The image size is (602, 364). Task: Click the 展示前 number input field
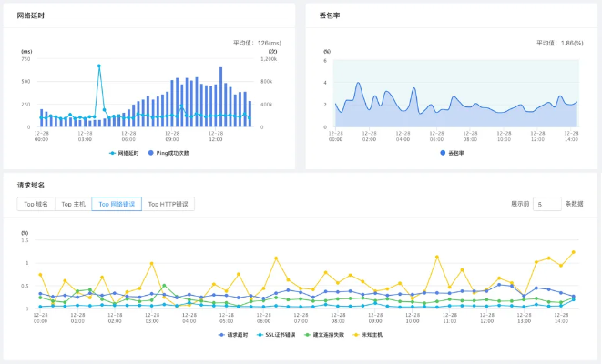(x=546, y=204)
